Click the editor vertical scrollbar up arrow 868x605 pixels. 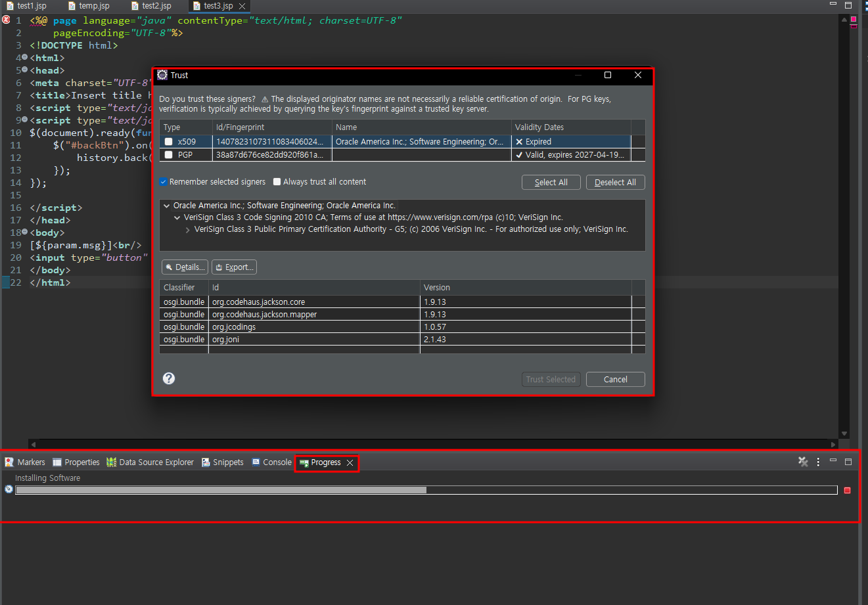844,20
